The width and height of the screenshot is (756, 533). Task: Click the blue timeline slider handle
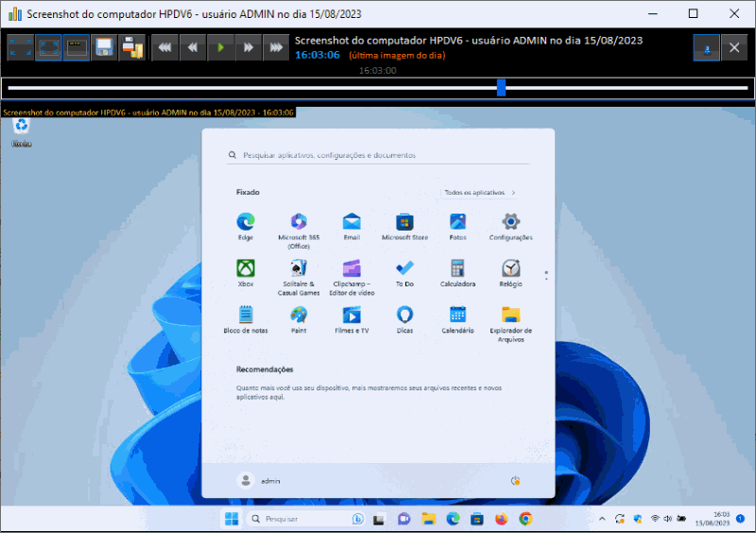[x=502, y=88]
